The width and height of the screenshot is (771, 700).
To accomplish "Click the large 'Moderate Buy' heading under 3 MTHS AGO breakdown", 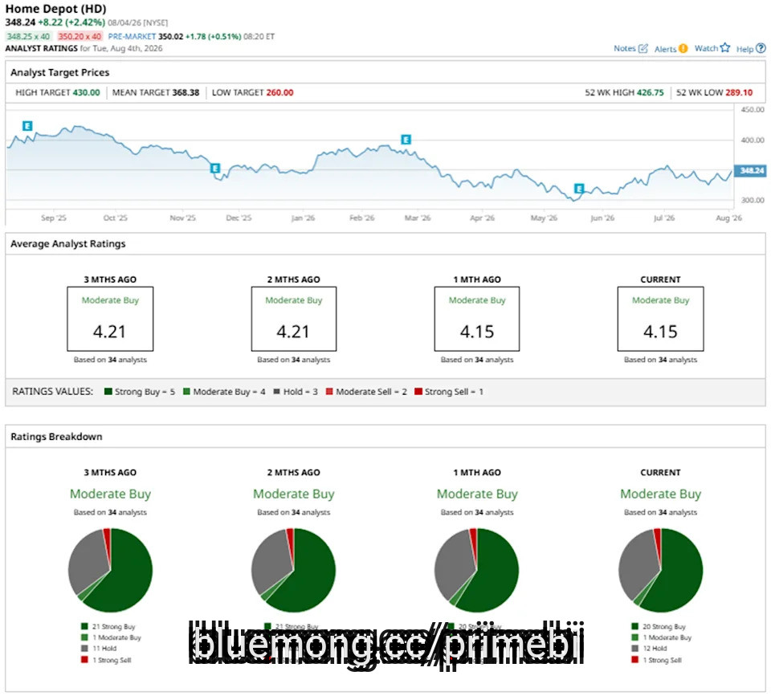I will click(x=110, y=494).
